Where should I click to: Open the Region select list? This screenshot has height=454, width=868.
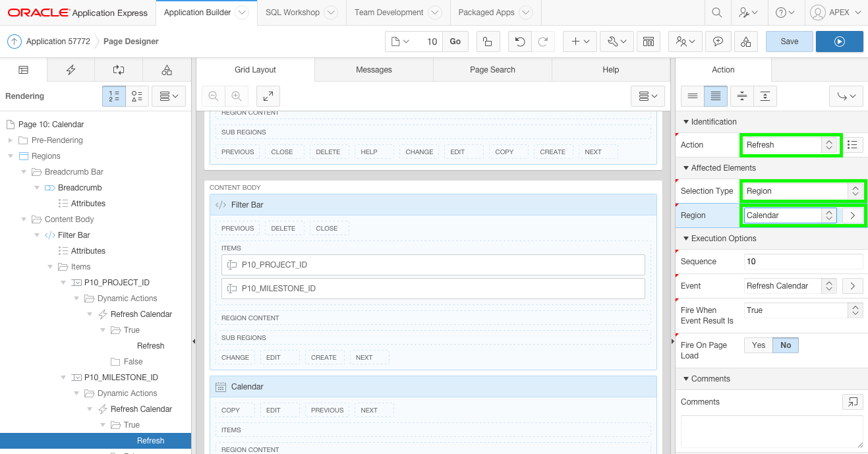click(x=790, y=215)
